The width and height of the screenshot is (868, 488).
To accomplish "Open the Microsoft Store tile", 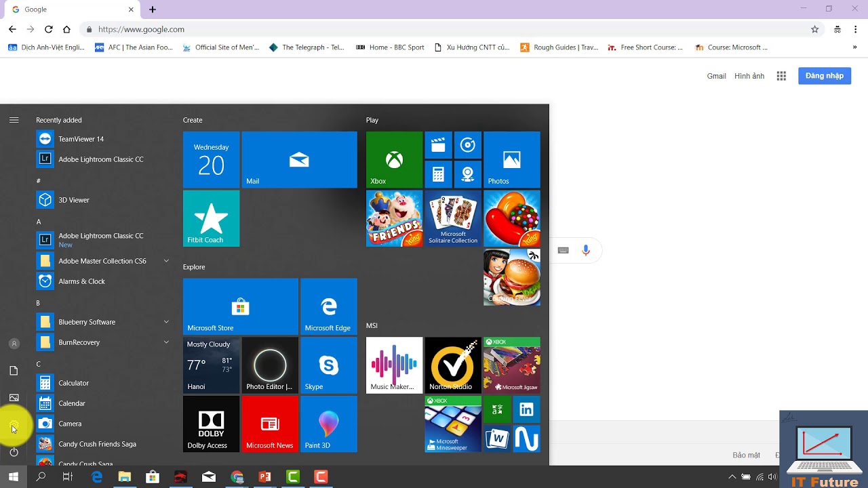I will pos(241,306).
